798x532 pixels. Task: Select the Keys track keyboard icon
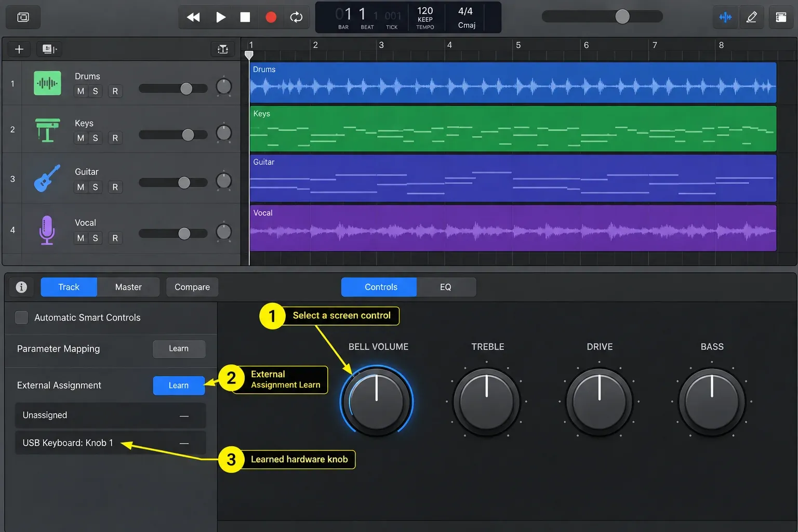(47, 130)
